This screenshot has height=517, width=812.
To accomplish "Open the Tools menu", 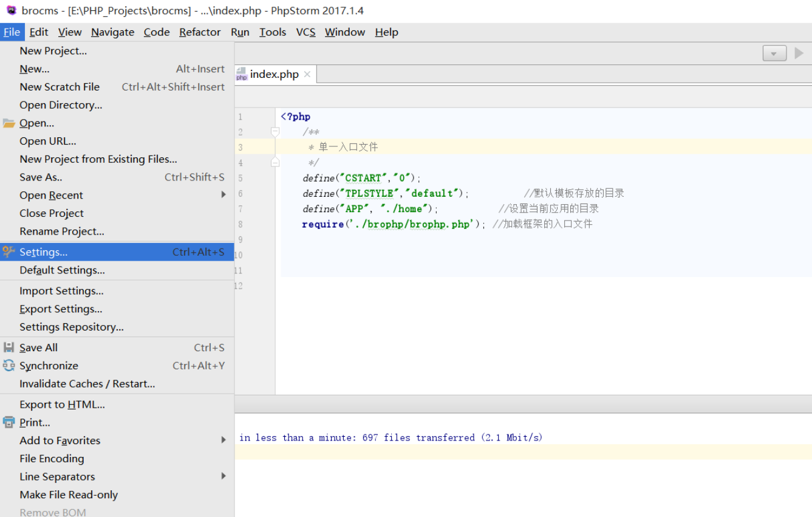I will (x=273, y=32).
